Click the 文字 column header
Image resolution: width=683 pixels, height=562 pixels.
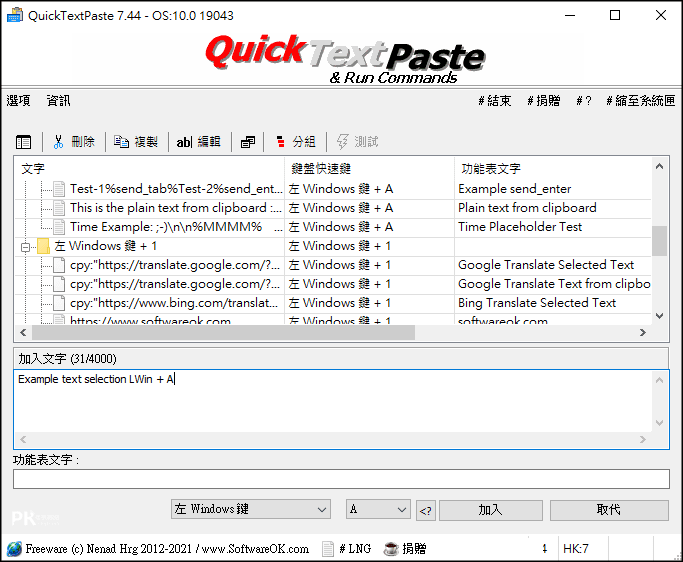pyautogui.click(x=149, y=168)
